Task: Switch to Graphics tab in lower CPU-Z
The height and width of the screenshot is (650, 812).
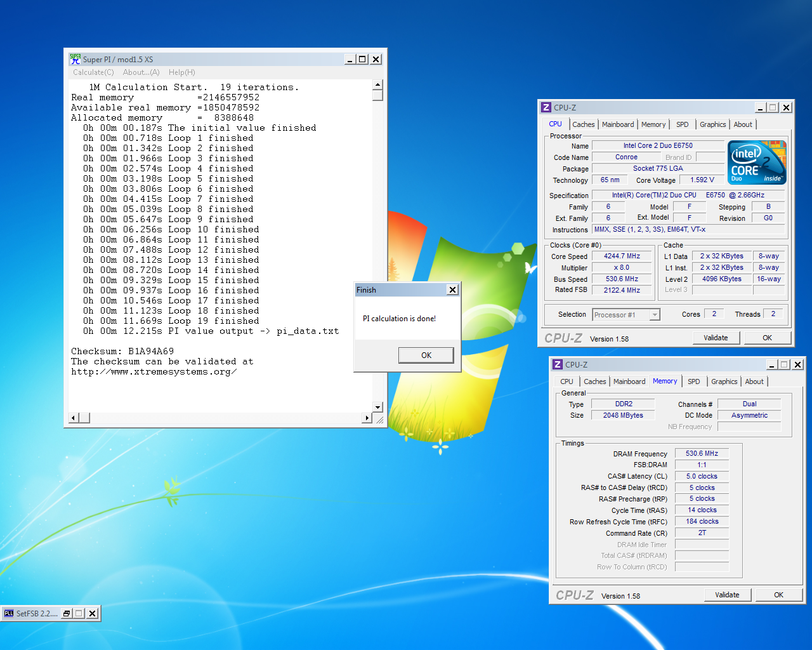Action: pyautogui.click(x=724, y=381)
